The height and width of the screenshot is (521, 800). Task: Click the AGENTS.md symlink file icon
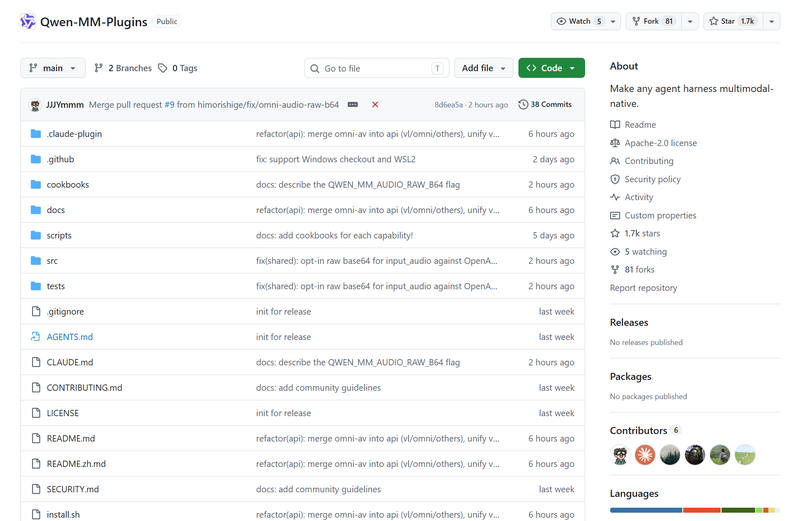35,337
